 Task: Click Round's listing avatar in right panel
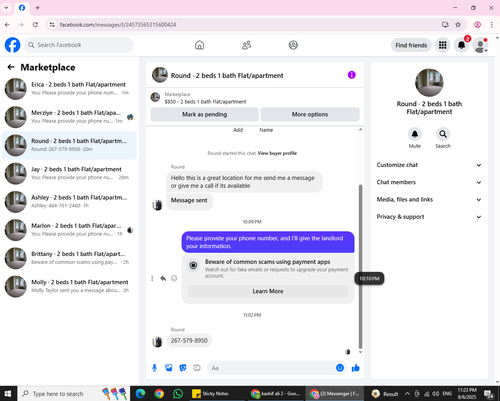(429, 83)
